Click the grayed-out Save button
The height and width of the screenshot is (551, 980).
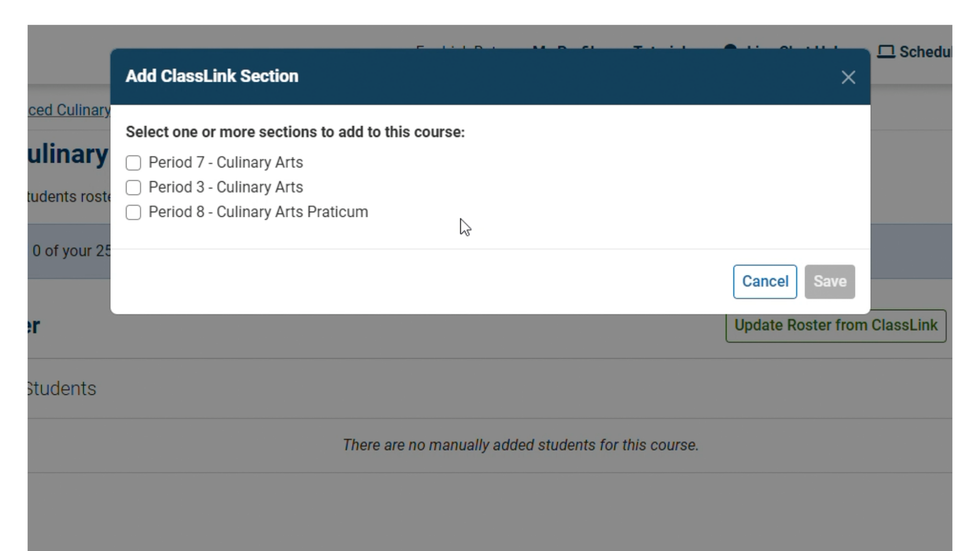(x=829, y=282)
